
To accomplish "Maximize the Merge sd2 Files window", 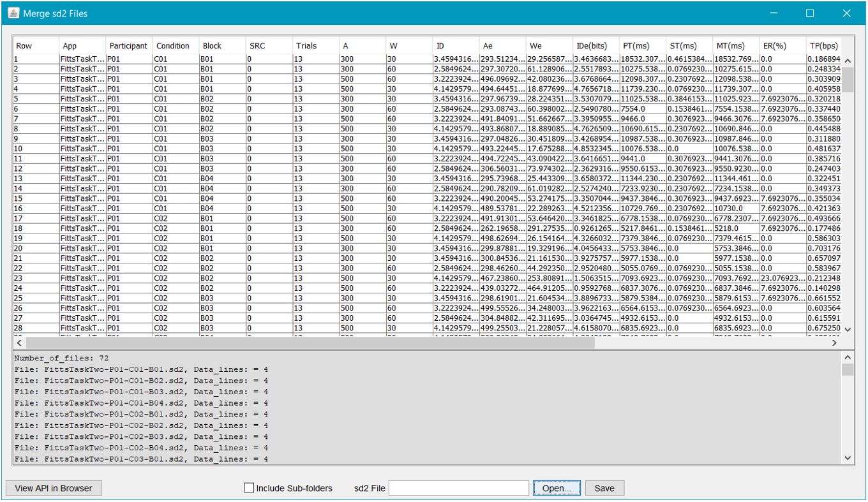I will tap(810, 13).
